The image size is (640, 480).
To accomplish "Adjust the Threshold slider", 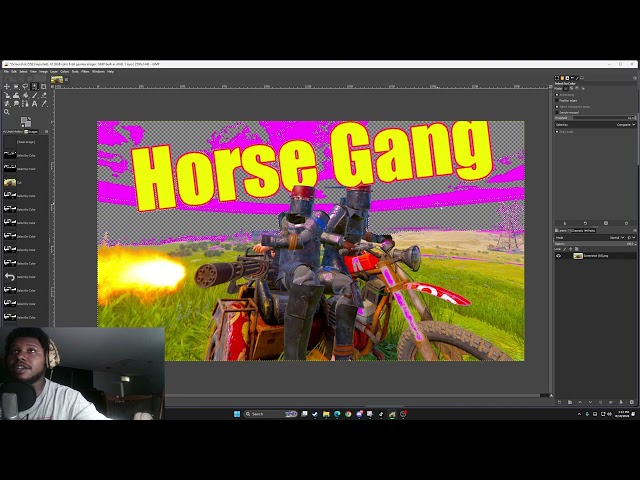I will tap(595, 118).
